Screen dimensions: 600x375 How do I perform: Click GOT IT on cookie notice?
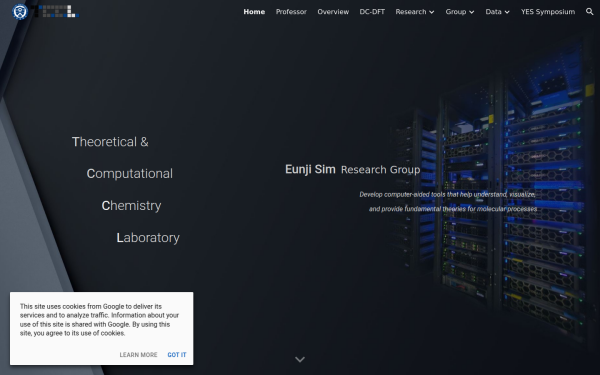click(177, 355)
